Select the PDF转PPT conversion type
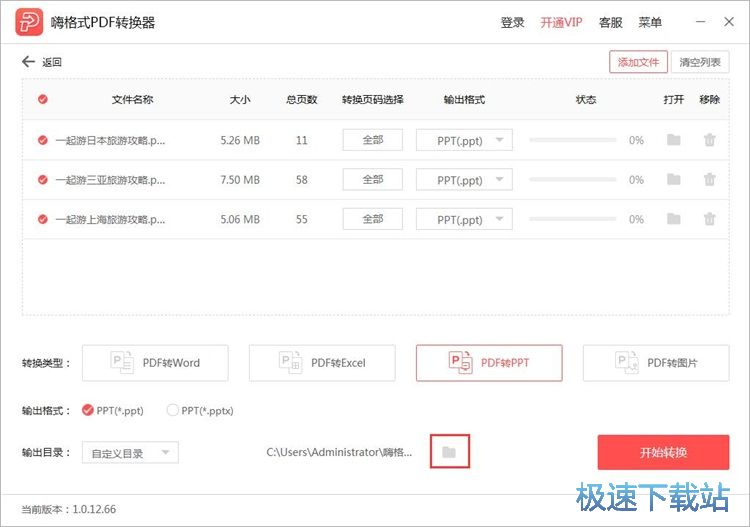The height and width of the screenshot is (527, 750). coord(489,363)
